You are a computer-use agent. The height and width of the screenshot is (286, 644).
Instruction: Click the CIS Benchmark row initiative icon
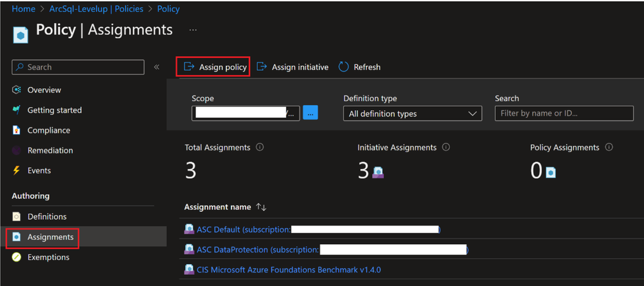[x=190, y=270]
